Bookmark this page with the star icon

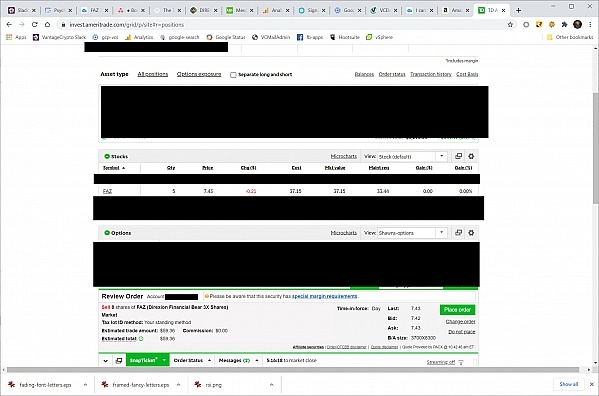[510, 24]
